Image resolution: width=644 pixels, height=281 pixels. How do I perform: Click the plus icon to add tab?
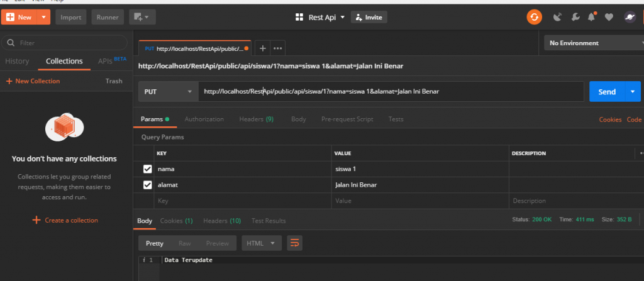coord(263,48)
